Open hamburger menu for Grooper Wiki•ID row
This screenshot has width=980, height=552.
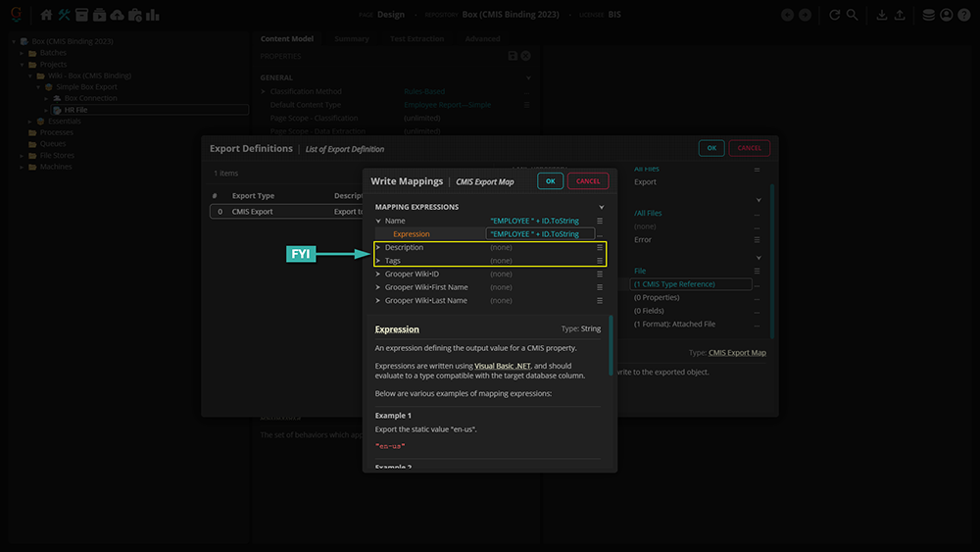(600, 275)
